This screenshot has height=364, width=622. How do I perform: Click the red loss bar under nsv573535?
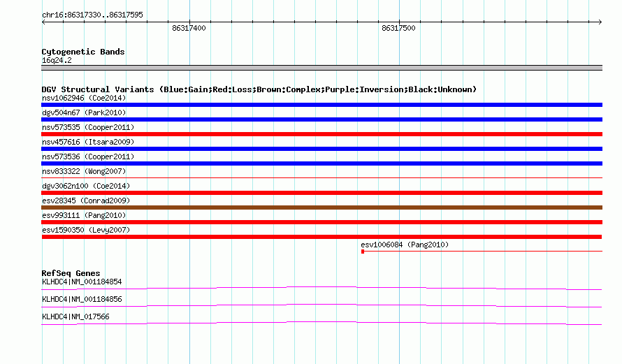(321, 134)
